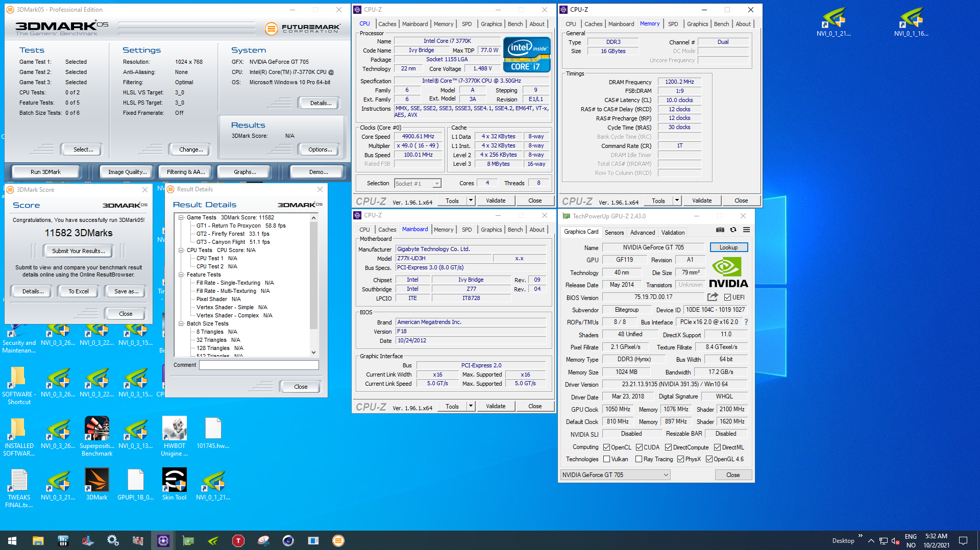
Task: Open SOFTWARE - Shortcut folder icon
Action: pyautogui.click(x=19, y=385)
